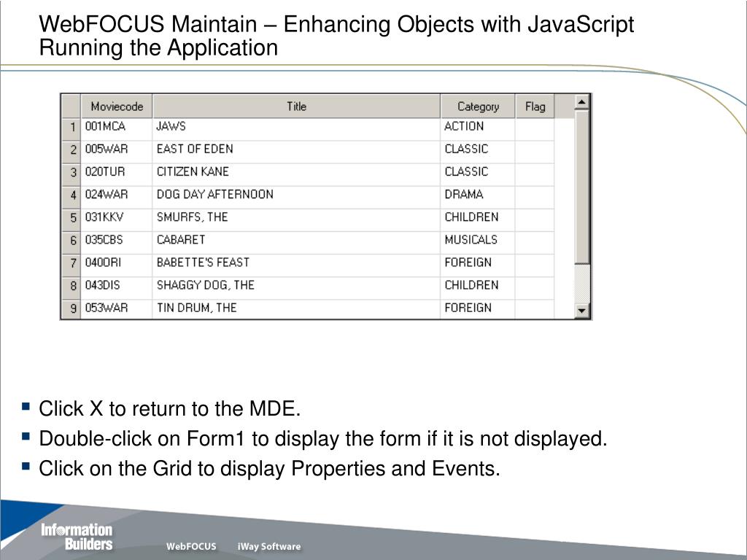This screenshot has height=560, width=747.
Task: Click the 001MCA moviecode cell
Action: coord(117,129)
